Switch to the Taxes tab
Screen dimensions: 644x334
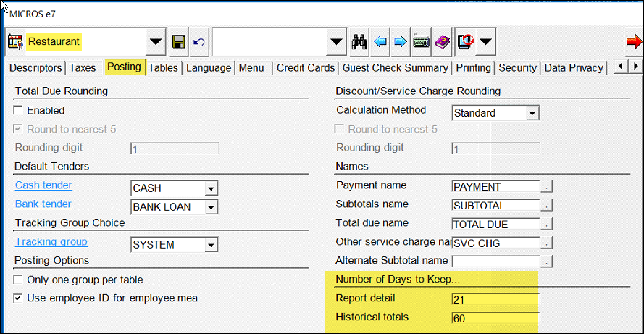pyautogui.click(x=83, y=68)
